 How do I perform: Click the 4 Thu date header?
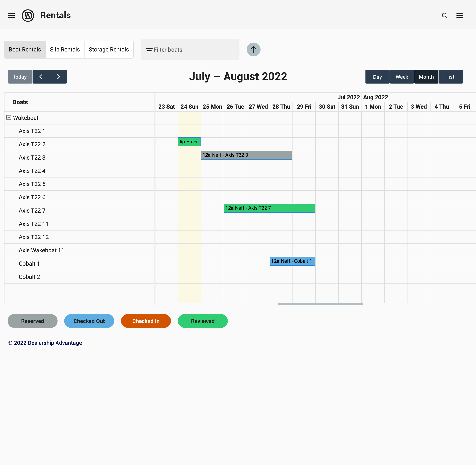click(x=442, y=107)
